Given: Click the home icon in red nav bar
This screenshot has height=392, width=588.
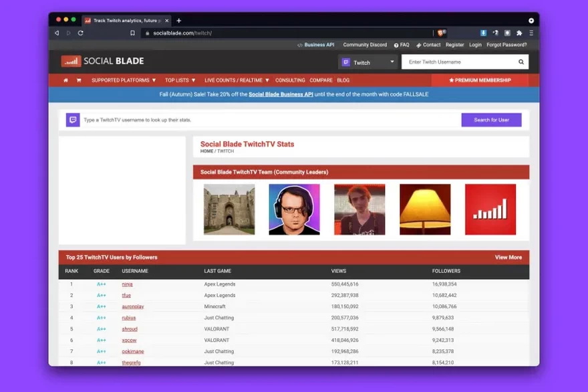Looking at the screenshot, I should coord(66,80).
